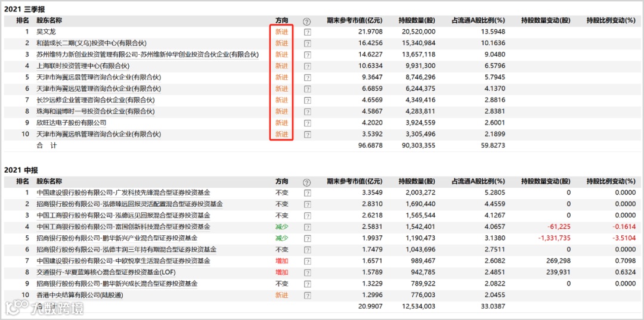Click the 2021 三季报 section title

coord(24,8)
